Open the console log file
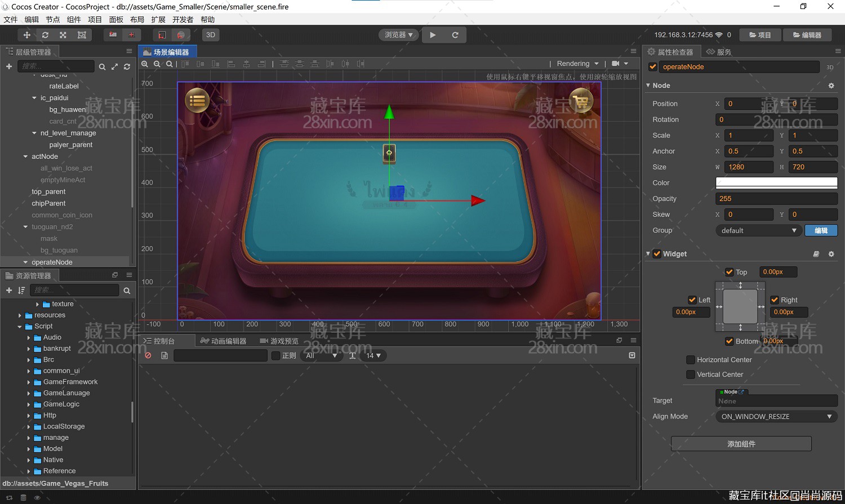 pyautogui.click(x=164, y=356)
